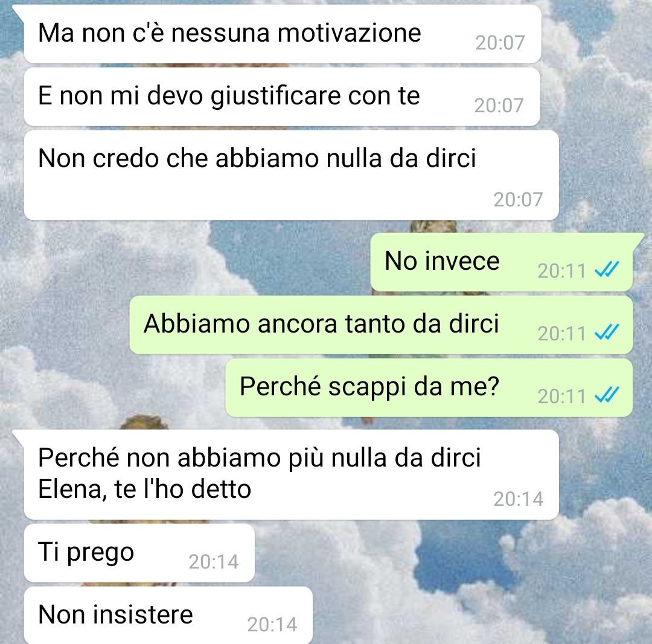Click the read ticks on 'Abbiamo ancora tanto da dirci'
This screenshot has height=644, width=652.
point(607,332)
